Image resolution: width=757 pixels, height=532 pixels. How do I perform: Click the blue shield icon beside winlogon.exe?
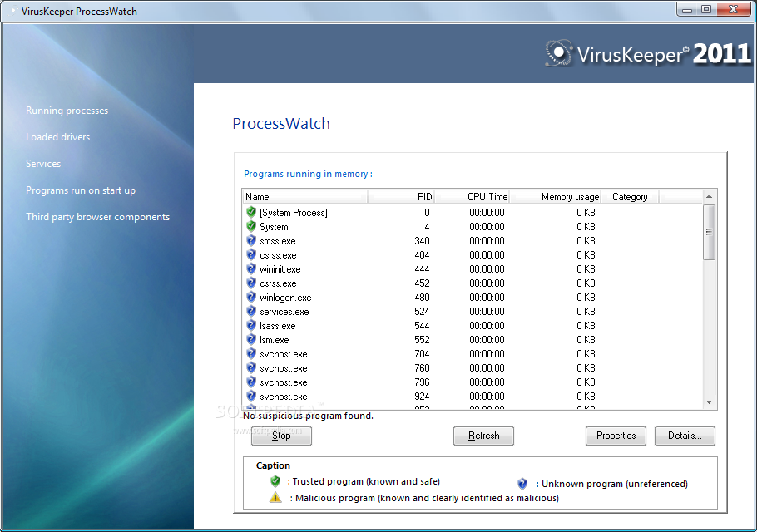pos(251,297)
